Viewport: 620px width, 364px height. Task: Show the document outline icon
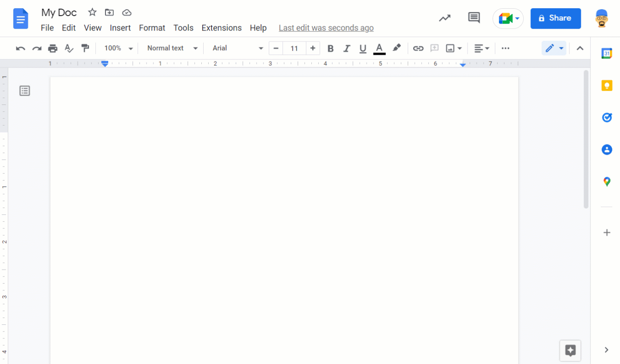(25, 91)
